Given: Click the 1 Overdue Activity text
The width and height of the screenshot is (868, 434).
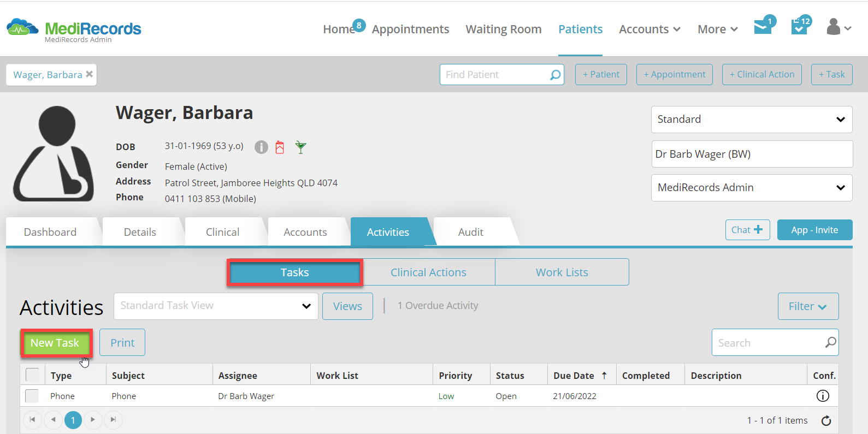Looking at the screenshot, I should point(438,306).
